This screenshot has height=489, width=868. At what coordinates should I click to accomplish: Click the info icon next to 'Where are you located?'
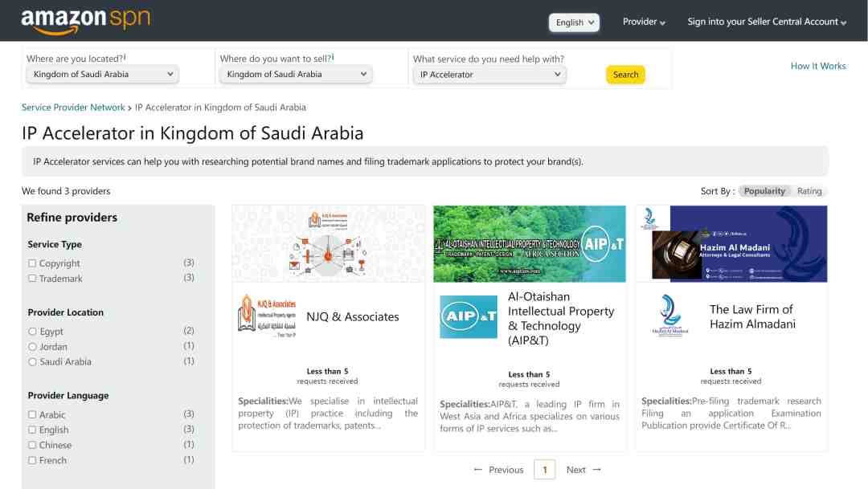(x=125, y=56)
